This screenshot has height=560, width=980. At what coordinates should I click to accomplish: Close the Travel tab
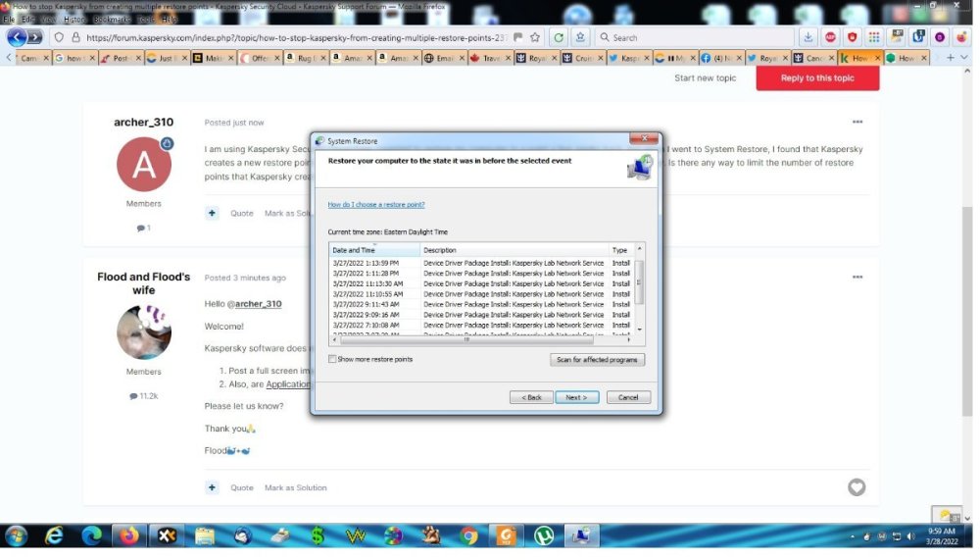[508, 58]
